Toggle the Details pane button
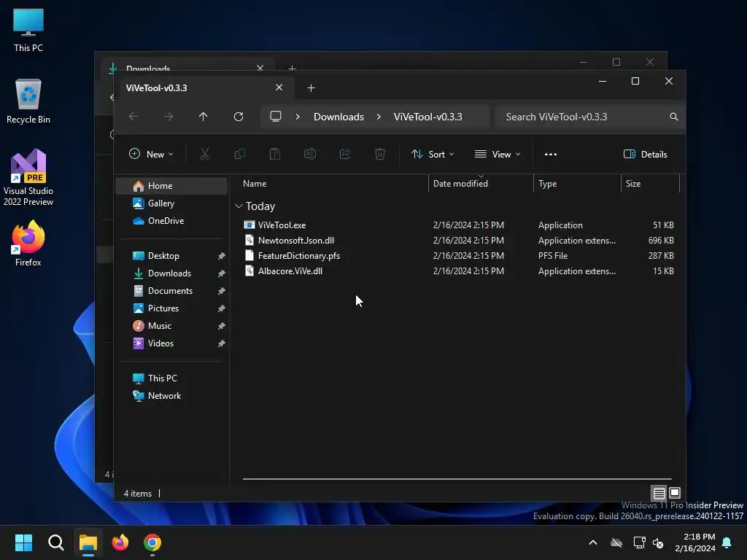The width and height of the screenshot is (747, 560). pyautogui.click(x=645, y=155)
